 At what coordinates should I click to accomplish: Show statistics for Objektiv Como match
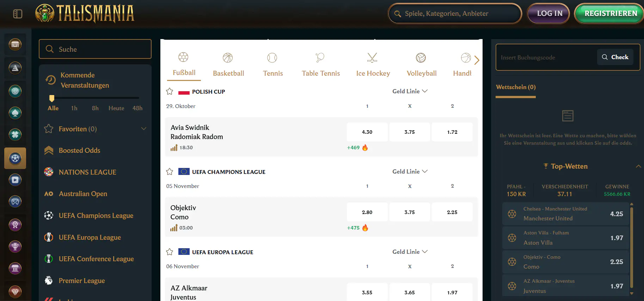pyautogui.click(x=174, y=228)
